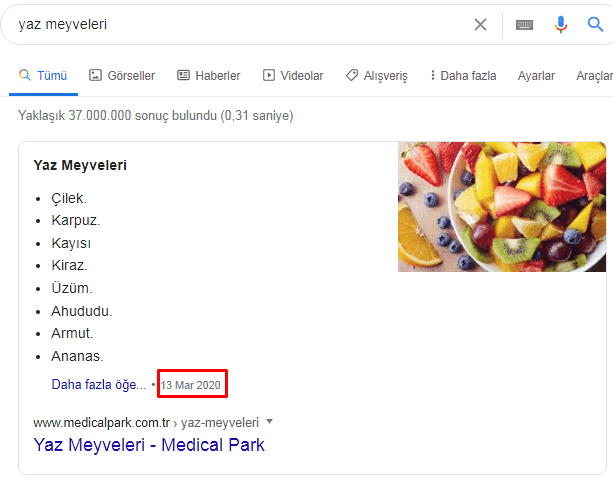Clear the search box with the X icon
The image size is (613, 480).
pyautogui.click(x=481, y=25)
